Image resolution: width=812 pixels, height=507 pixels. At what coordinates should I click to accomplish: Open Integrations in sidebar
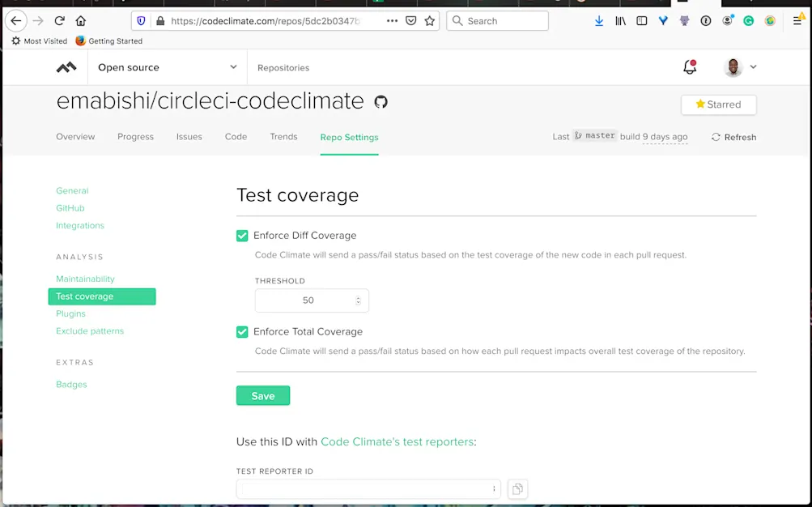[80, 225]
